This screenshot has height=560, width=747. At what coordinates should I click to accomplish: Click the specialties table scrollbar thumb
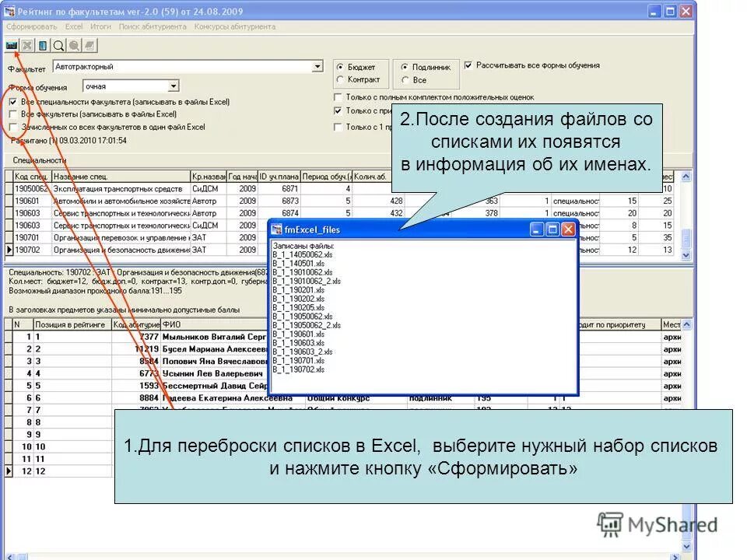pyautogui.click(x=686, y=239)
